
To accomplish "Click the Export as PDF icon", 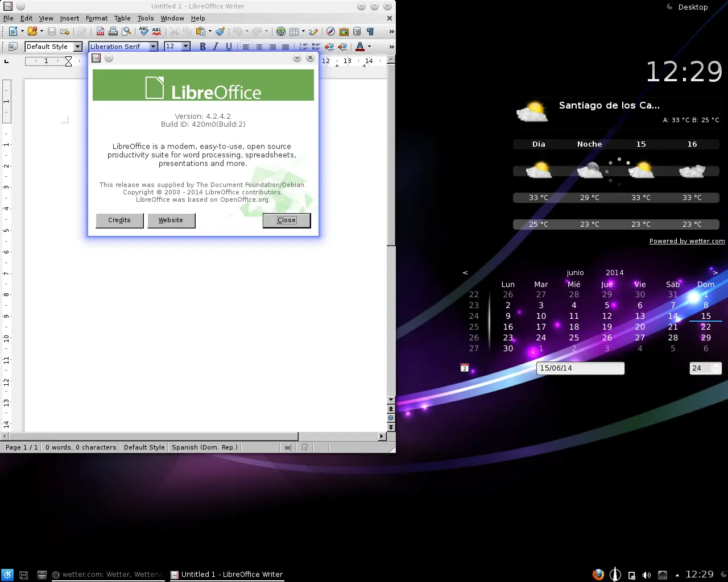I will point(100,31).
